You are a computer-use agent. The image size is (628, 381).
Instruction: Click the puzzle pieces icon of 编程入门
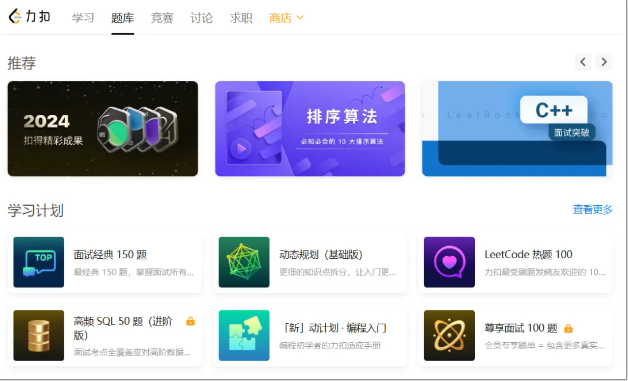pyautogui.click(x=244, y=335)
